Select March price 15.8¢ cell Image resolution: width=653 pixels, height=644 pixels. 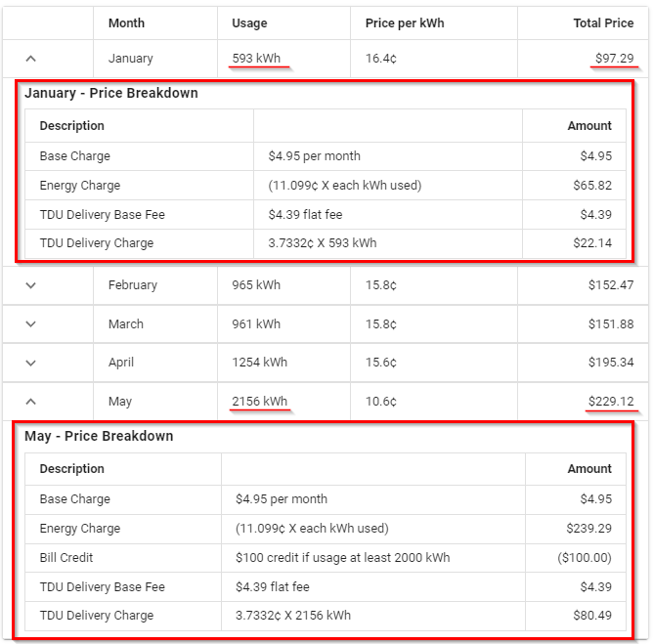(381, 324)
